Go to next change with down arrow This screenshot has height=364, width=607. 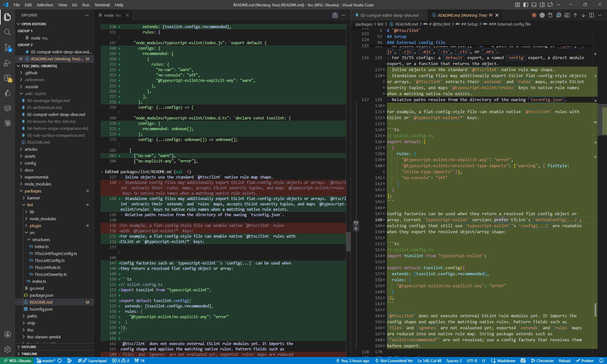click(x=583, y=15)
